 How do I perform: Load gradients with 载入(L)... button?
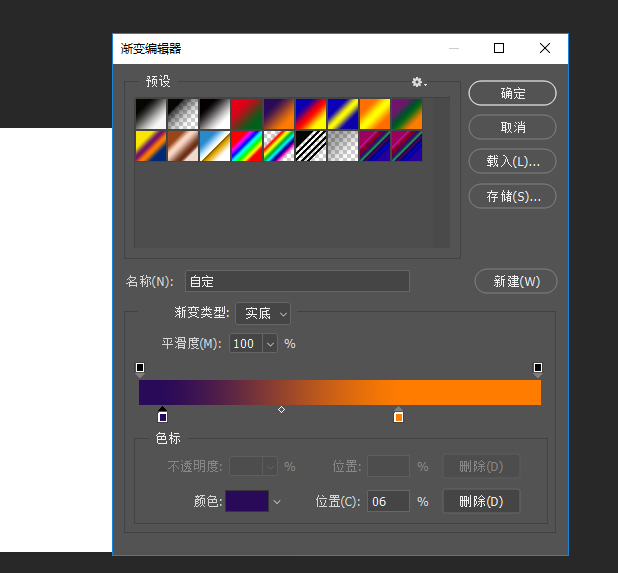pos(512,161)
